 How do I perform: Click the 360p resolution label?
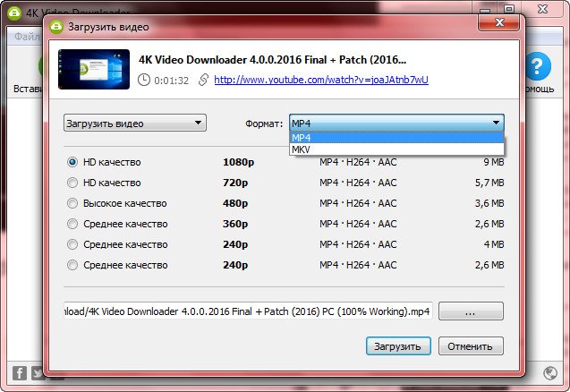(235, 224)
